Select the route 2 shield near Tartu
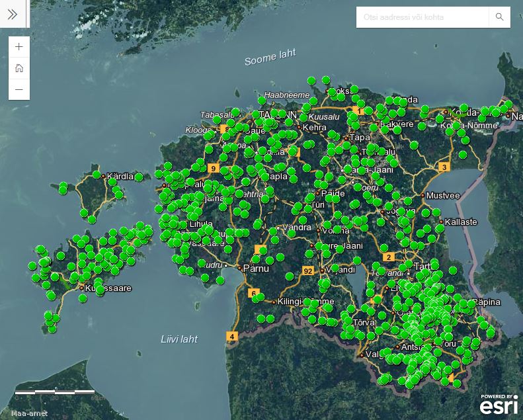The width and height of the screenshot is (523, 420). tap(389, 257)
